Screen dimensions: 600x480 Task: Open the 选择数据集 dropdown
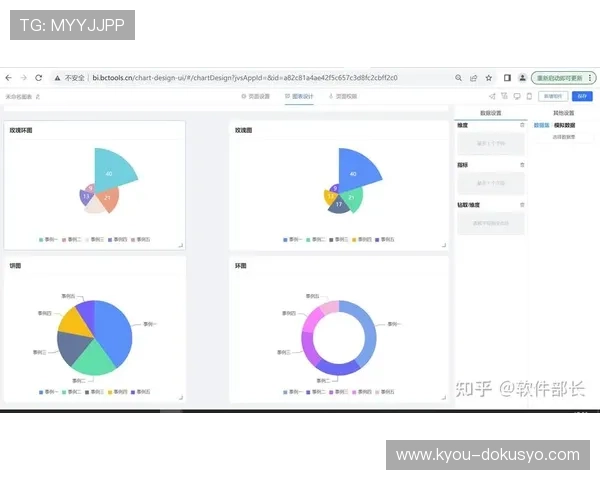[564, 137]
